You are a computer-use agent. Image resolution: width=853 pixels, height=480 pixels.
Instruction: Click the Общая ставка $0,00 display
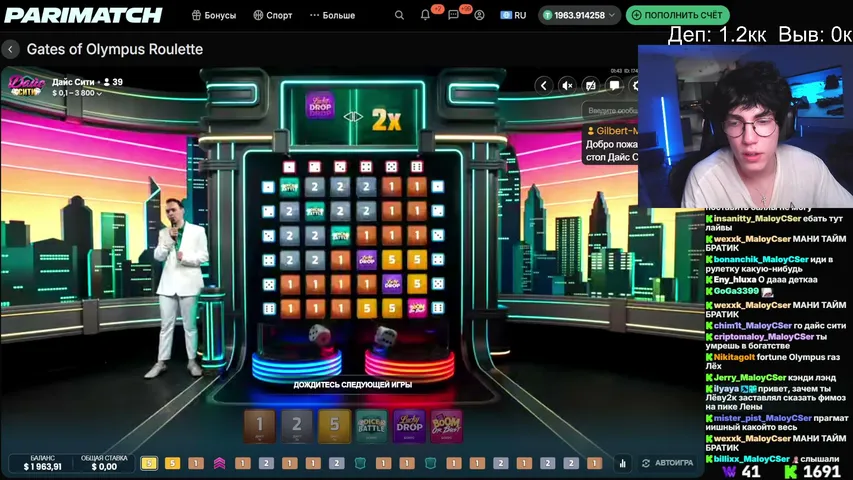pos(104,463)
